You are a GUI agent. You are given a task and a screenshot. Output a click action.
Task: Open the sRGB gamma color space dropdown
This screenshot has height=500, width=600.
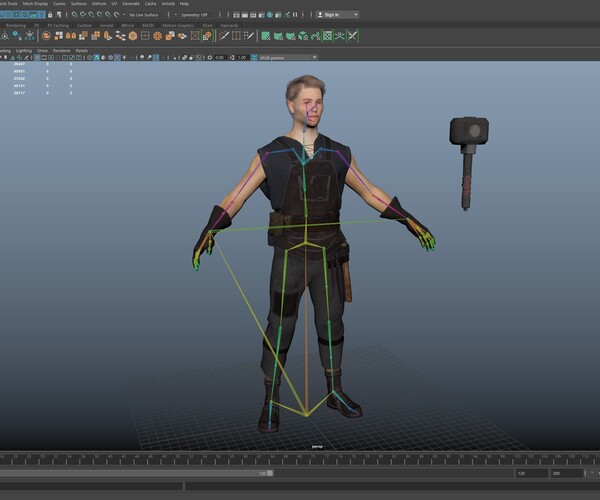point(285,57)
